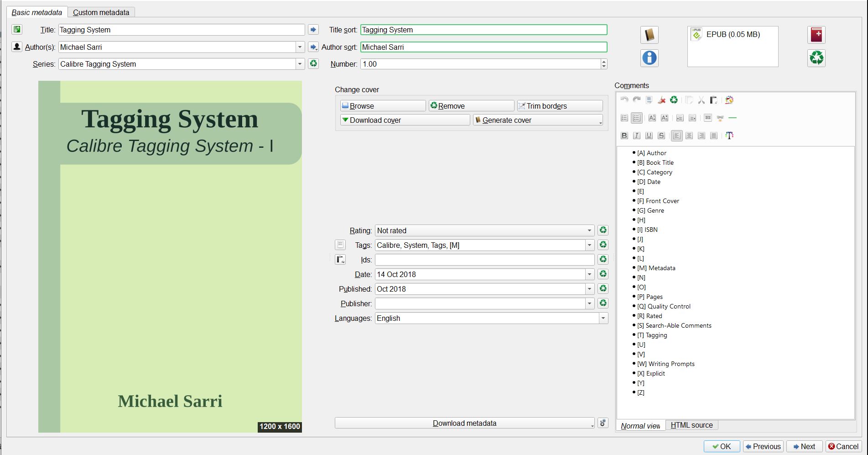
Task: Expand the Series combo box dropdown
Action: click(x=300, y=64)
